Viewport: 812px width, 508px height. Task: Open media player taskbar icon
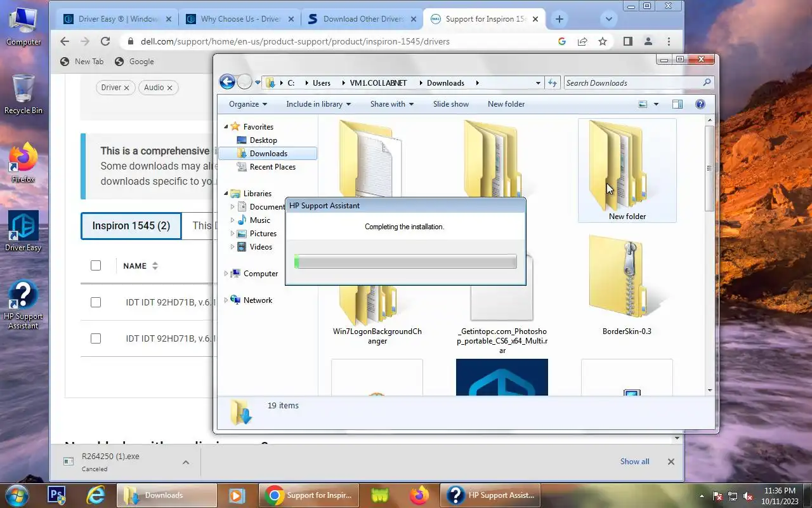click(x=237, y=495)
